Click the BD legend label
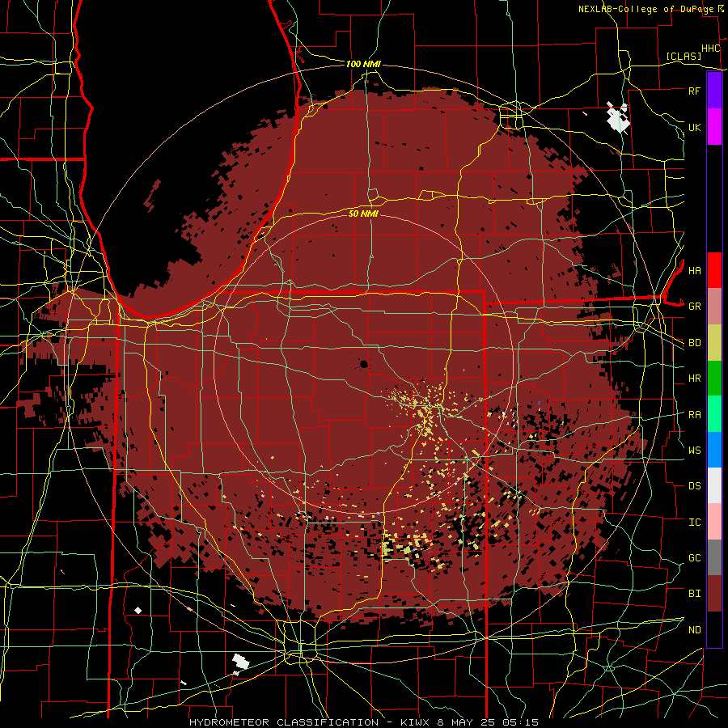The height and width of the screenshot is (728, 728). click(694, 343)
